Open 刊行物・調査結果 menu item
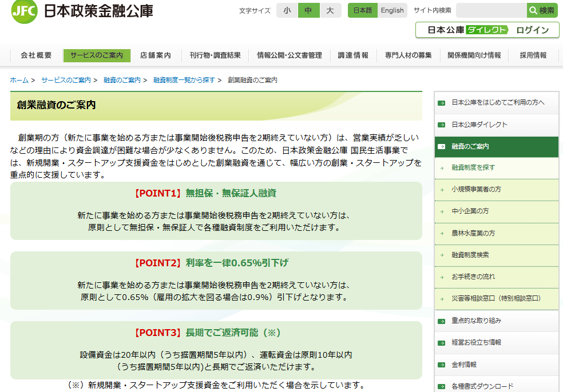 coord(215,55)
